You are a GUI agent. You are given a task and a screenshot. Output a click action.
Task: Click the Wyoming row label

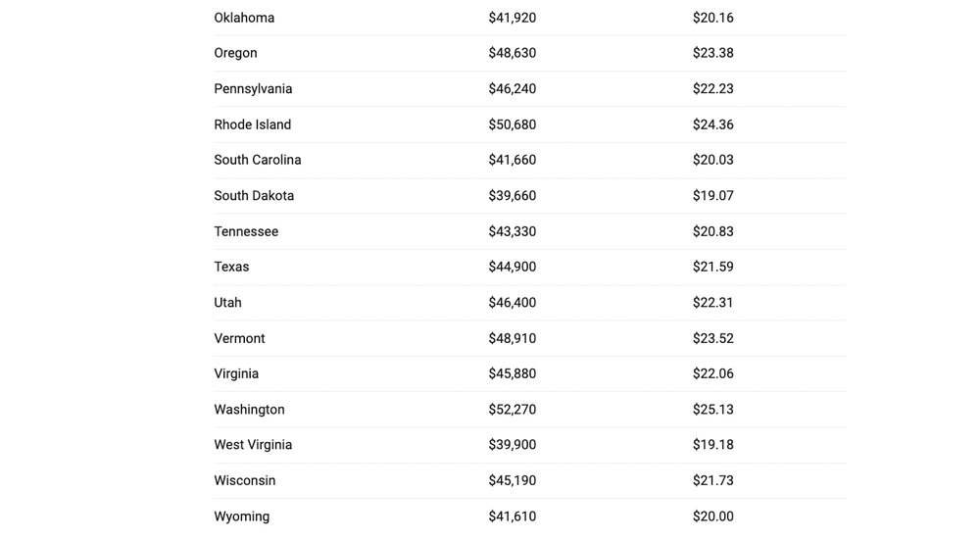(x=241, y=516)
